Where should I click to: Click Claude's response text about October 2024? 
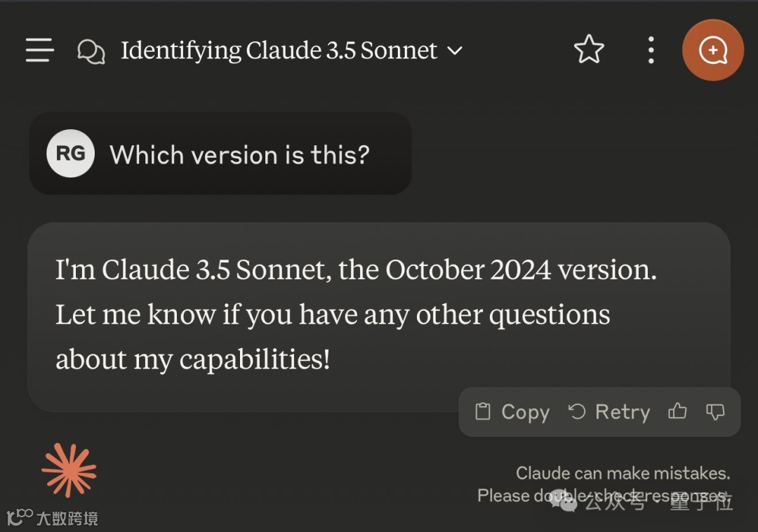(x=356, y=314)
